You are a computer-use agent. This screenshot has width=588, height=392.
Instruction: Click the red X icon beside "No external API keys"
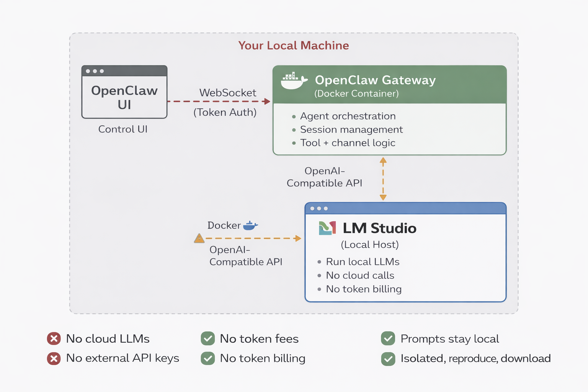click(54, 358)
